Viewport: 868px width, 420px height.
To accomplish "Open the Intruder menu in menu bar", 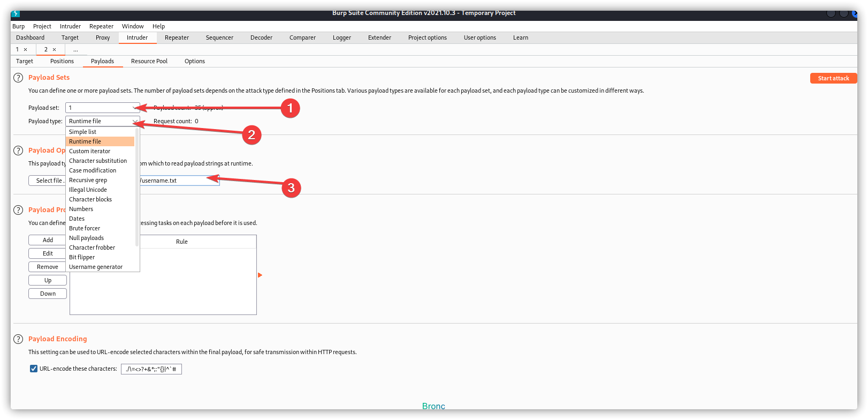I will pyautogui.click(x=70, y=26).
